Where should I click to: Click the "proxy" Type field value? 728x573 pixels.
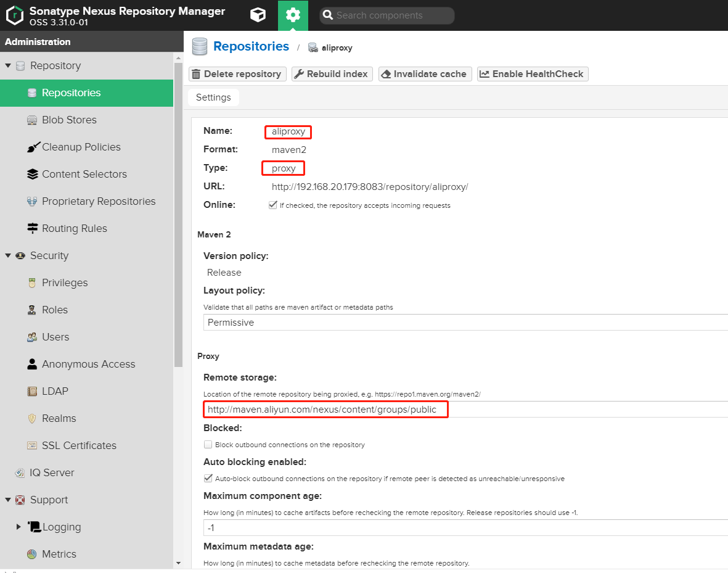(x=284, y=168)
